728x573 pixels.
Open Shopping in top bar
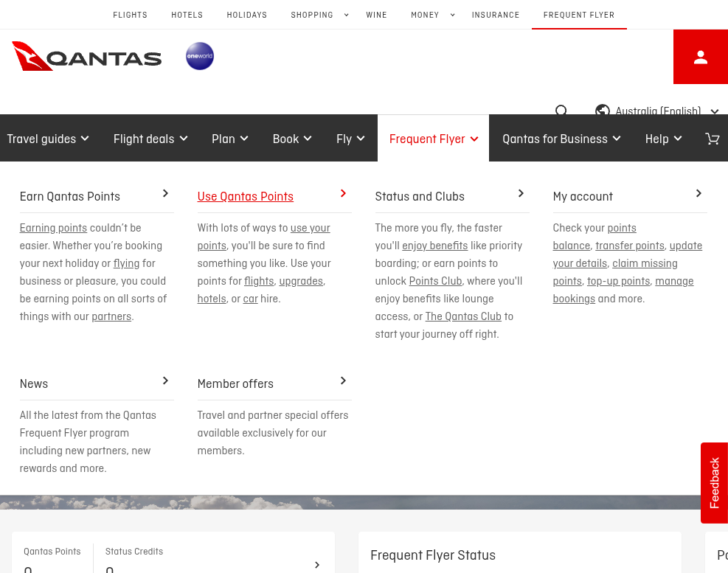312,15
